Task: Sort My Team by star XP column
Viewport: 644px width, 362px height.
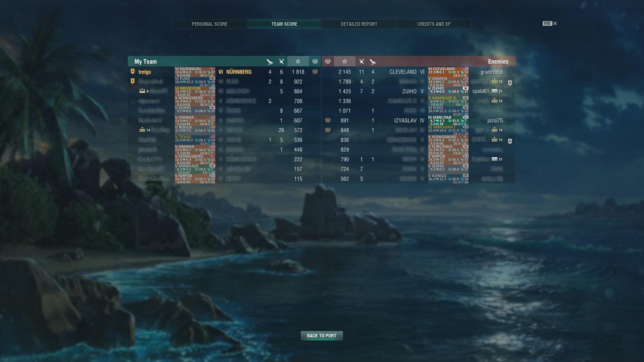Action: coord(298,62)
